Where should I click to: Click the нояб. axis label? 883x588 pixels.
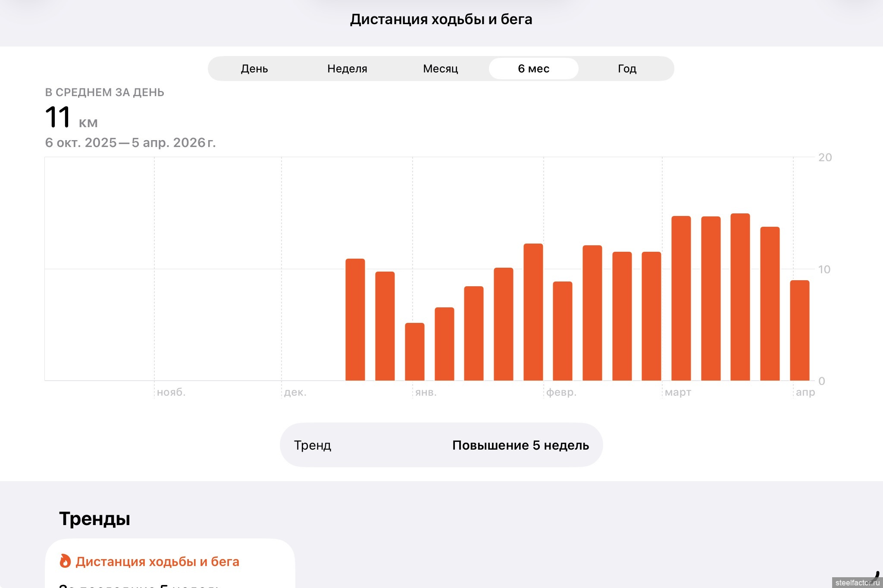coord(171,392)
